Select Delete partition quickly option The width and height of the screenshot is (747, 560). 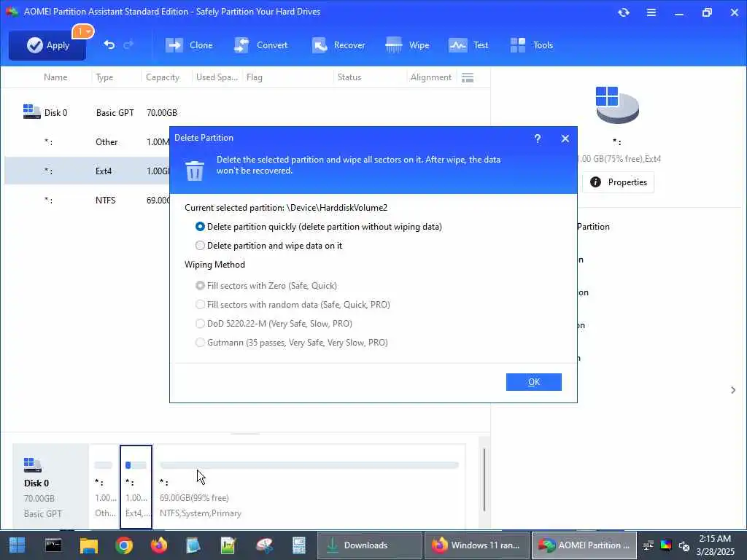(x=319, y=227)
